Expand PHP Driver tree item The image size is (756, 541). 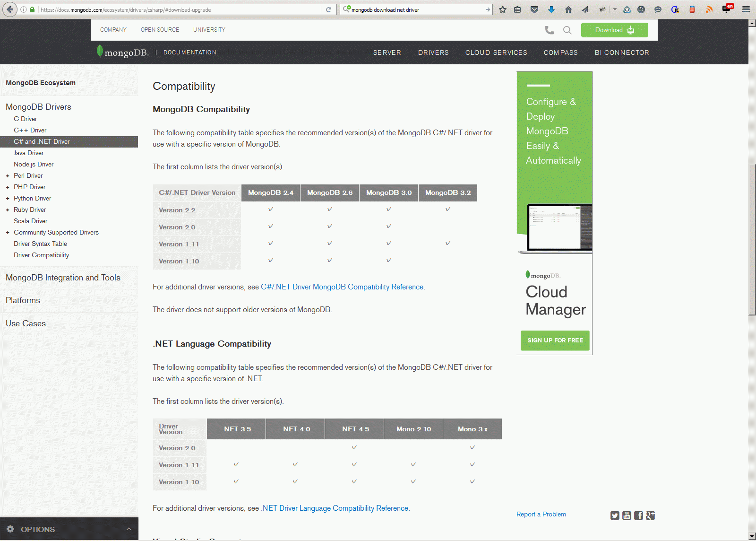click(8, 187)
